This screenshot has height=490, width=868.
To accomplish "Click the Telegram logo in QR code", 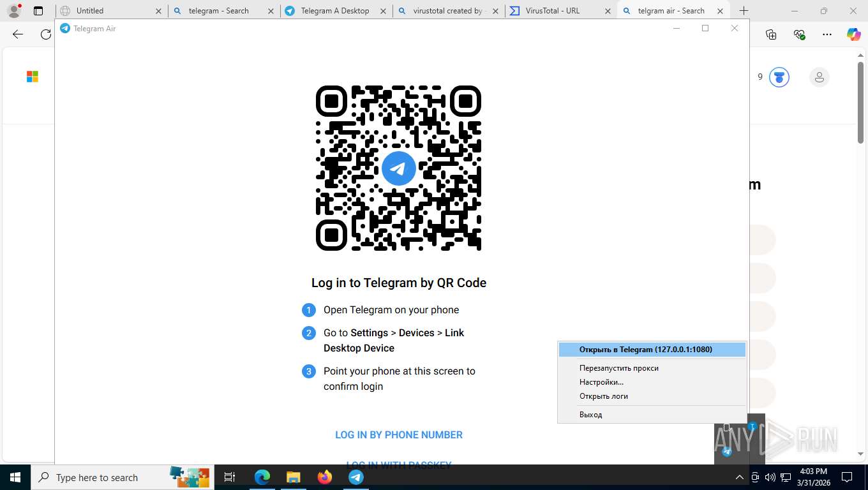I will (399, 168).
